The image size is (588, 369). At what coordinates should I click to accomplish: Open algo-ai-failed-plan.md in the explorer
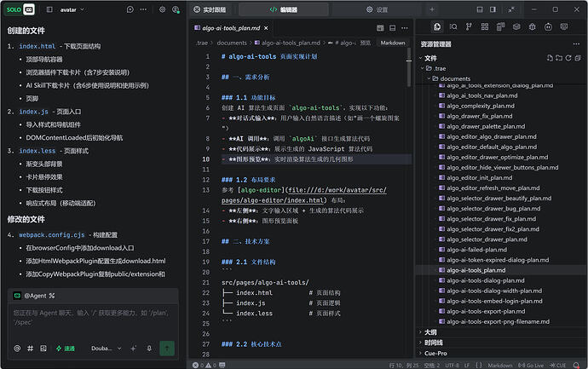pyautogui.click(x=476, y=250)
